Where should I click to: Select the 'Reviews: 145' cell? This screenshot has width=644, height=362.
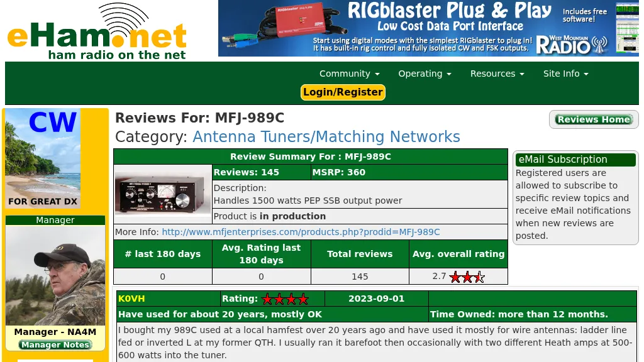point(262,172)
